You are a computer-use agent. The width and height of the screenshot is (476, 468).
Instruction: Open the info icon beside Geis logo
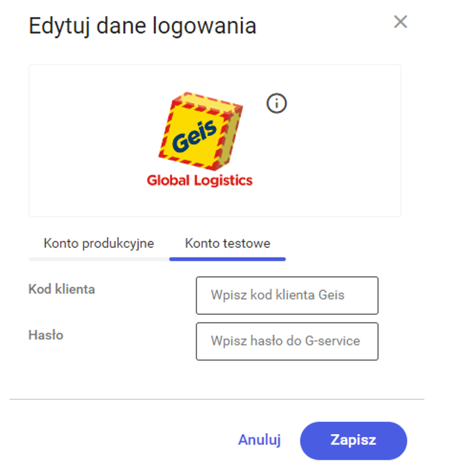[x=277, y=103]
